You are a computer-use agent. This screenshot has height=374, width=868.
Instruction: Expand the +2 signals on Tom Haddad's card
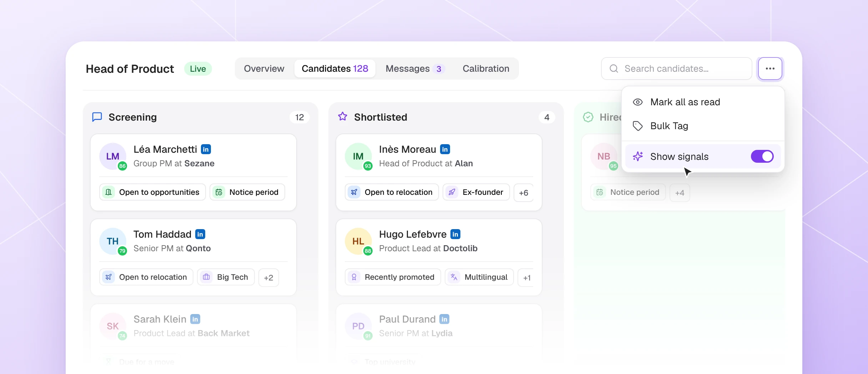click(268, 278)
